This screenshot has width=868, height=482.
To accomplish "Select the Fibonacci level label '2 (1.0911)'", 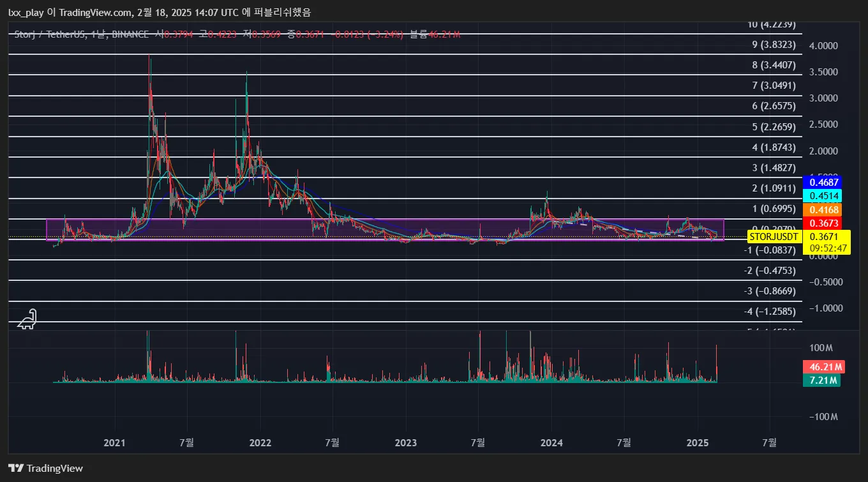I will click(x=774, y=188).
